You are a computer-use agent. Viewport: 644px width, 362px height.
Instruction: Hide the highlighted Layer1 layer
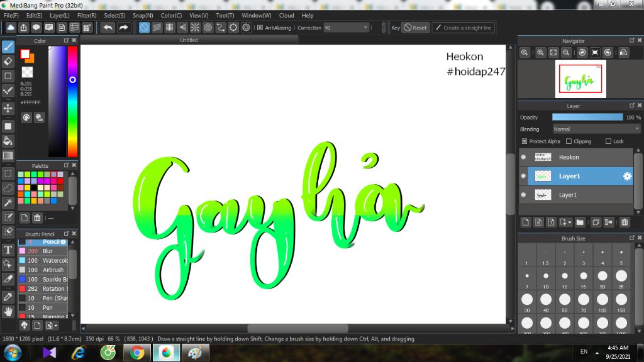523,176
